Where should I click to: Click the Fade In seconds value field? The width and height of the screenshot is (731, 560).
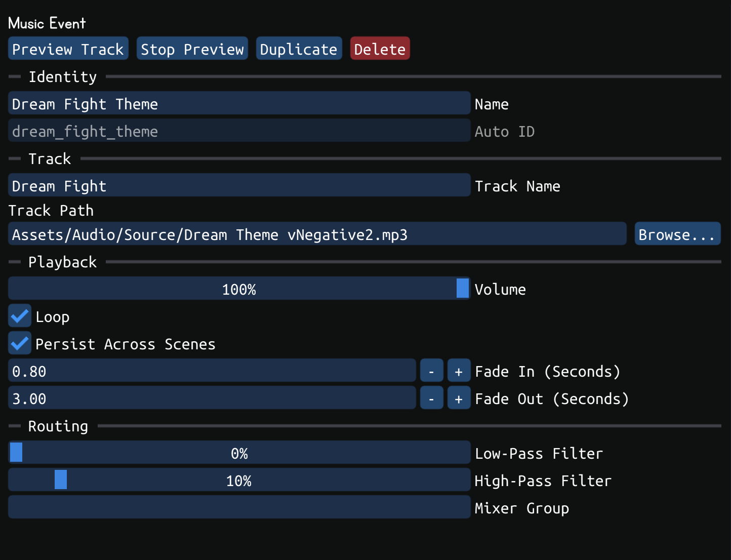click(x=212, y=371)
